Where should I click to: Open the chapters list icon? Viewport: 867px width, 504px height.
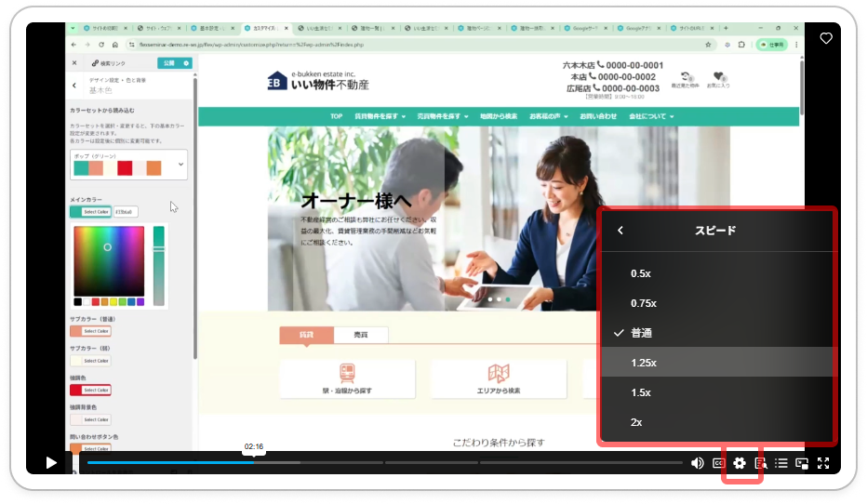point(781,463)
